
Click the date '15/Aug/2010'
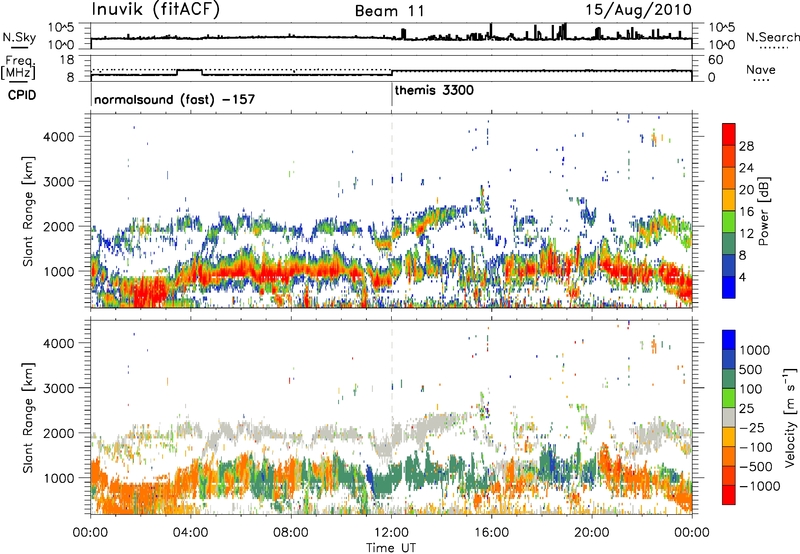coord(638,10)
